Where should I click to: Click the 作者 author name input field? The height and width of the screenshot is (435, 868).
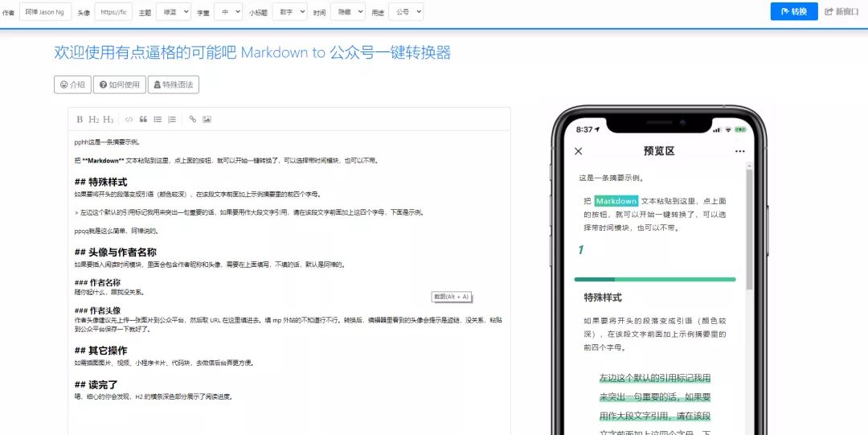(44, 12)
